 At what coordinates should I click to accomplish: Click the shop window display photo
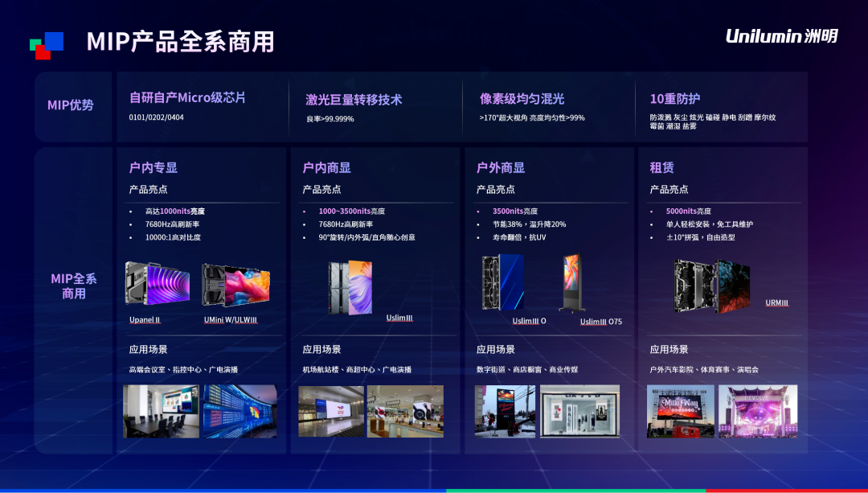(x=579, y=412)
